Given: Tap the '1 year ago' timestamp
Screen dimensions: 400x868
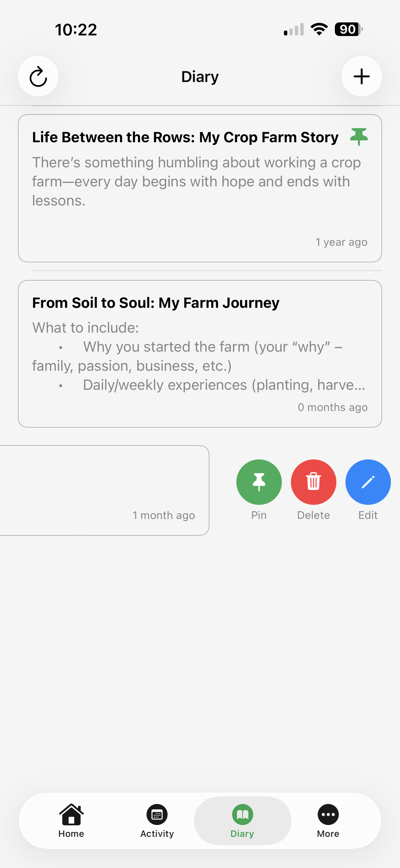Looking at the screenshot, I should pyautogui.click(x=341, y=242).
